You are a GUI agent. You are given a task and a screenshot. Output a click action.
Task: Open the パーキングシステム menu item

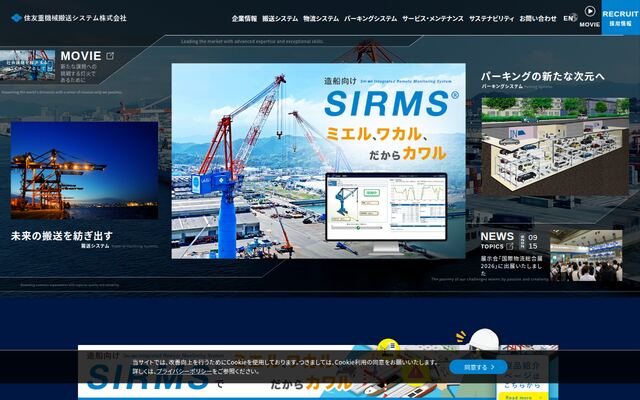point(370,18)
